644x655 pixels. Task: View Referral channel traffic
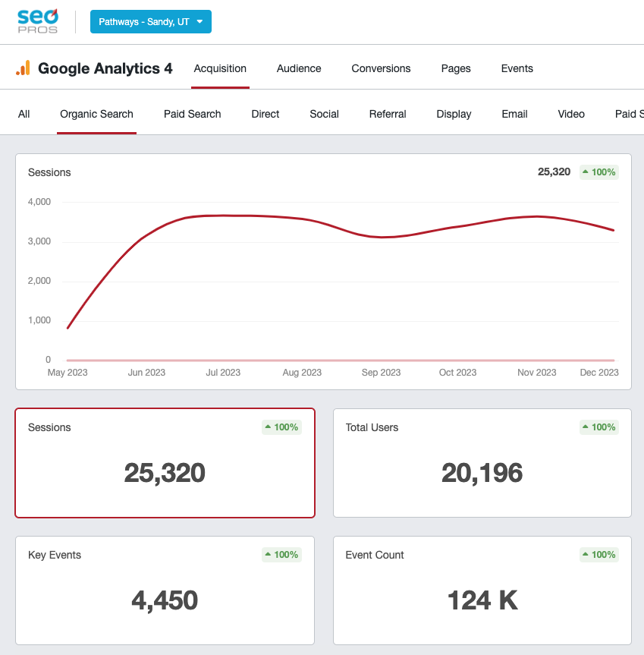click(388, 114)
